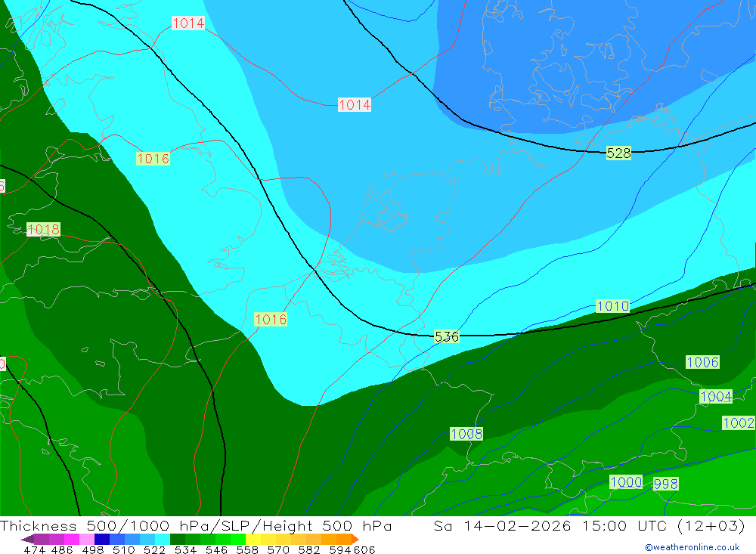Image resolution: width=756 pixels, height=554 pixels.
Task: Click the orange right arrow of legend
Action: click(x=355, y=539)
